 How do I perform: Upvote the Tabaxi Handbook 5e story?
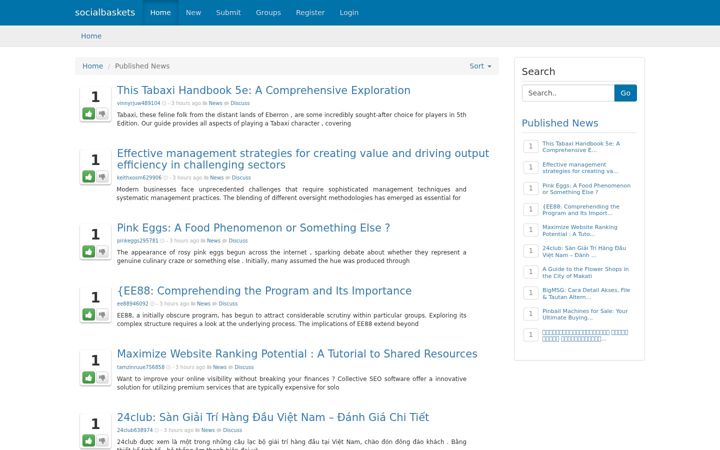click(x=89, y=113)
